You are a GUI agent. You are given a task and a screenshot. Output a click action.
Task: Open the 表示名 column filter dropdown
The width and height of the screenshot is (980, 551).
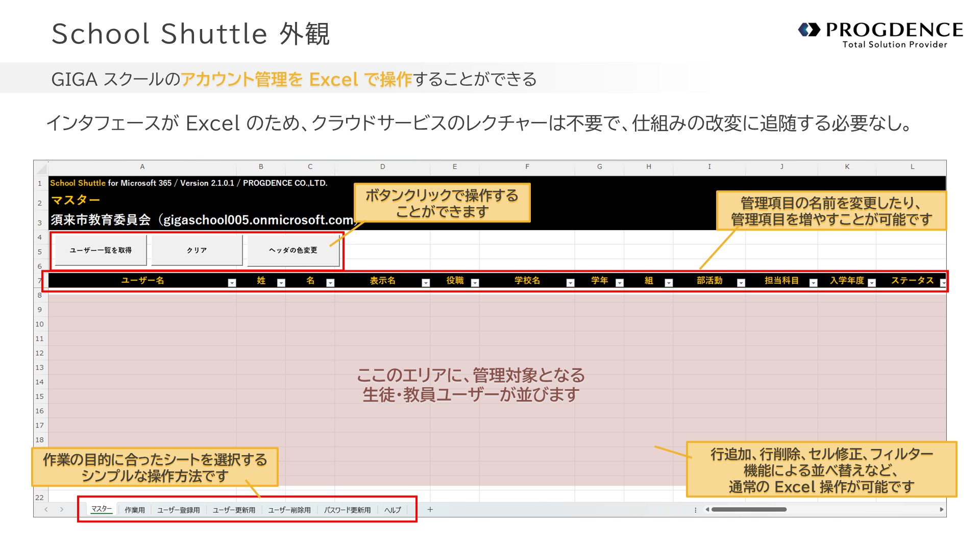click(426, 283)
